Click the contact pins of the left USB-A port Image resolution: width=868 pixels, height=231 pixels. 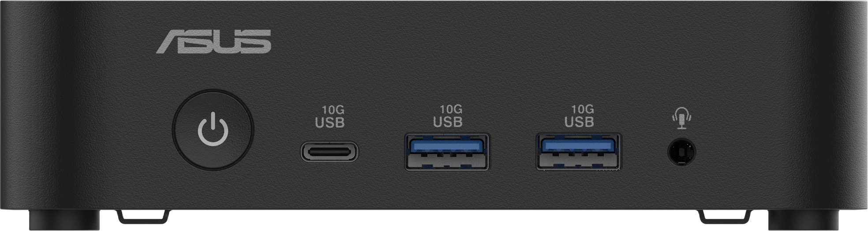point(447,161)
